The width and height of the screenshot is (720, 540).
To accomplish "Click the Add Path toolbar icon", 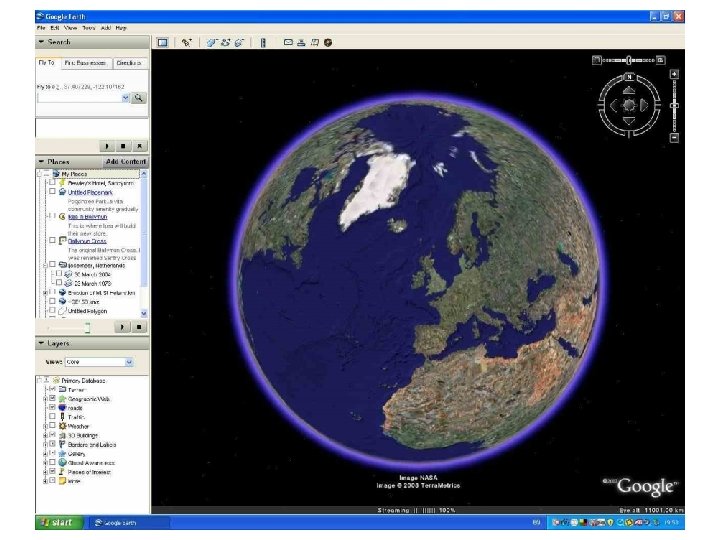I will click(225, 42).
